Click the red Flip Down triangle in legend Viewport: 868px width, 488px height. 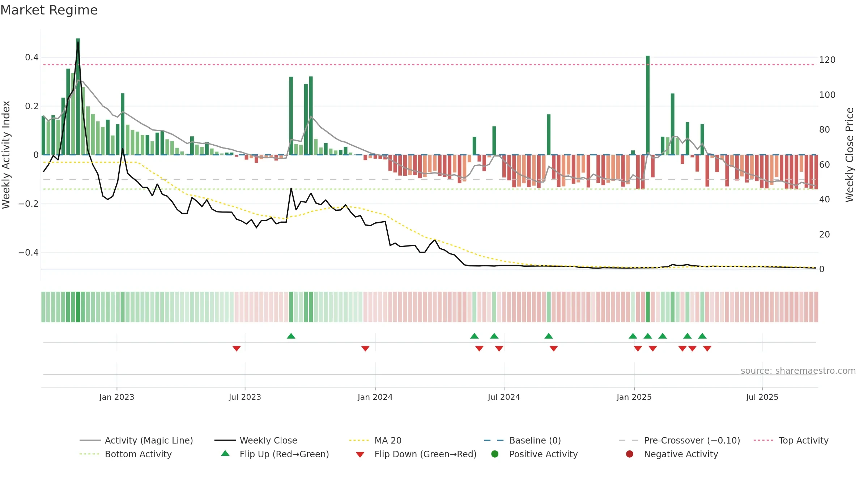pos(360,455)
